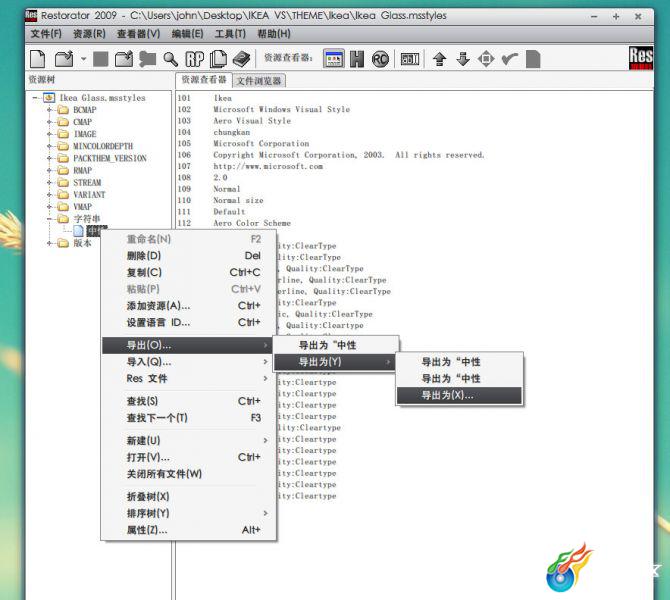Open the 文件(F) menu
This screenshot has height=600, width=670.
(46, 34)
